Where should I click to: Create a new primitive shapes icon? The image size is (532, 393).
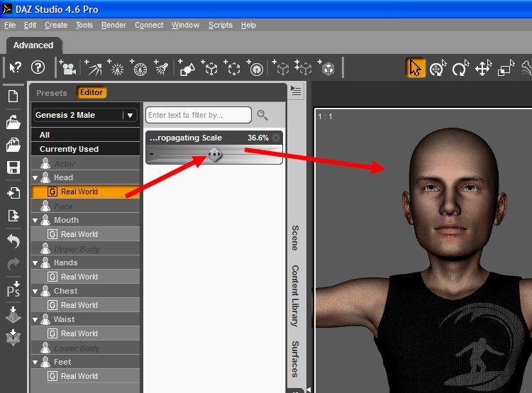point(187,67)
